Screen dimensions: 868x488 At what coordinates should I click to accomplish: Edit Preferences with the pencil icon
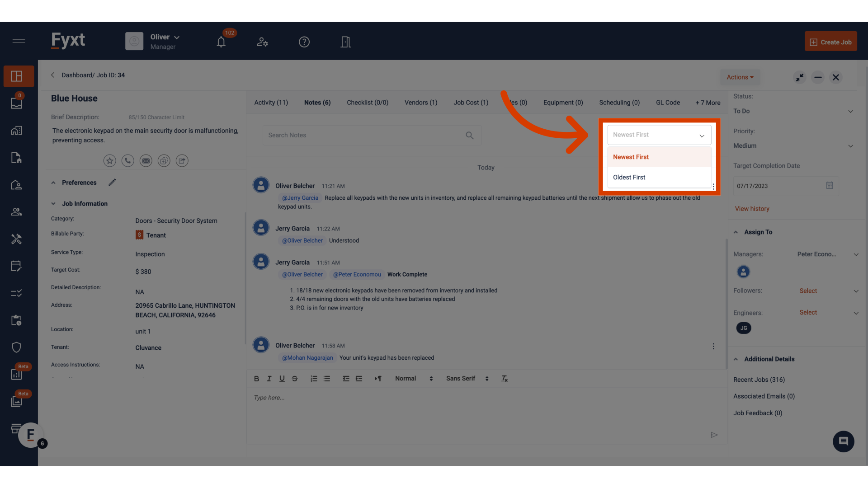tap(112, 182)
